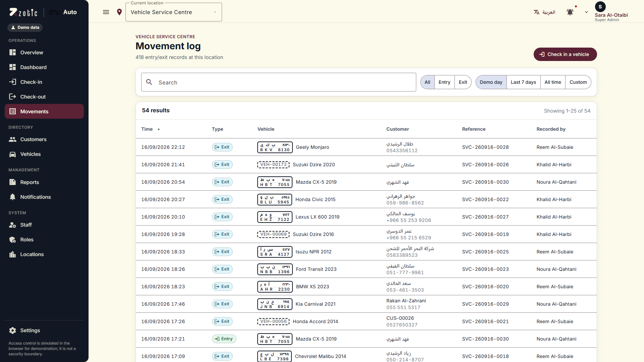Click the Settings gear icon
Image resolution: width=644 pixels, height=362 pixels.
(13, 330)
